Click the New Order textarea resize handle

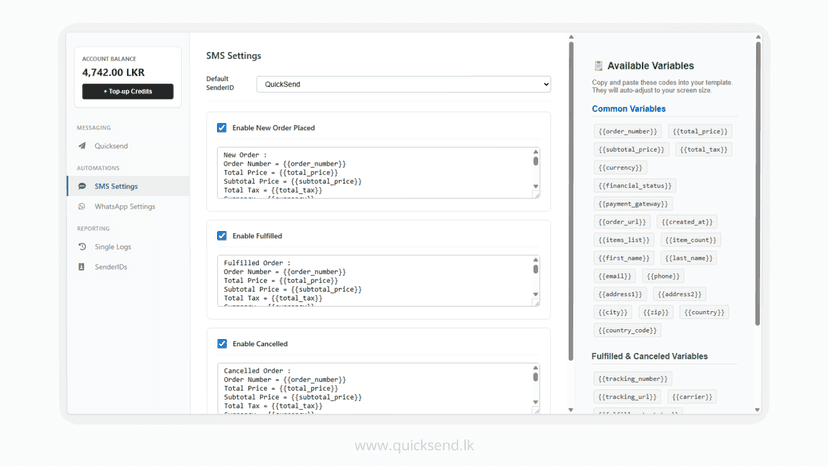click(x=536, y=195)
